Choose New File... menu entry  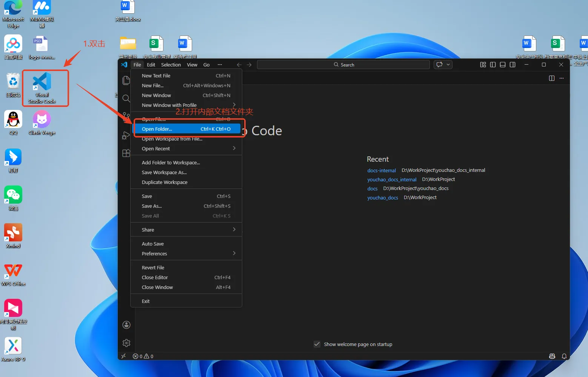[186, 85]
